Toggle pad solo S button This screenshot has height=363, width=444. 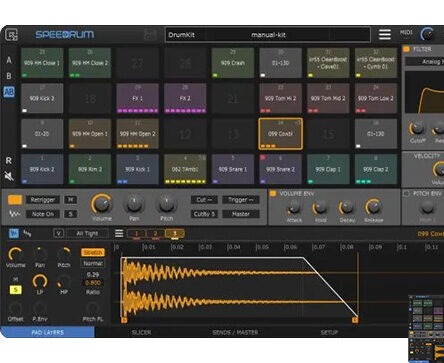click(70, 214)
